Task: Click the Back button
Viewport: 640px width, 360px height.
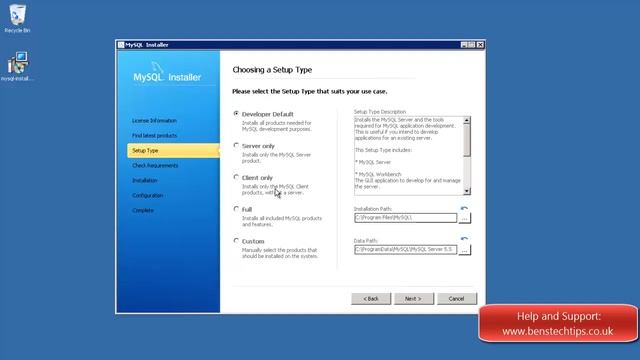Action: (x=371, y=299)
